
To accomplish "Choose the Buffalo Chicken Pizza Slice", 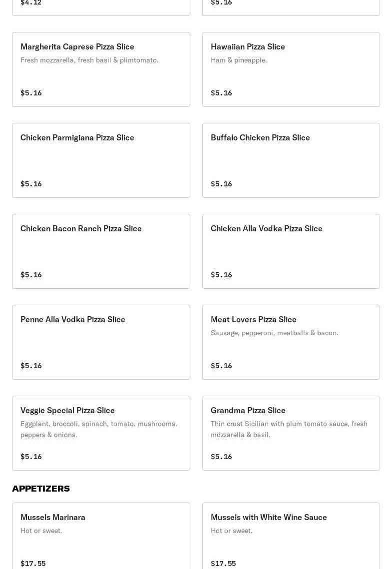I will [x=291, y=160].
